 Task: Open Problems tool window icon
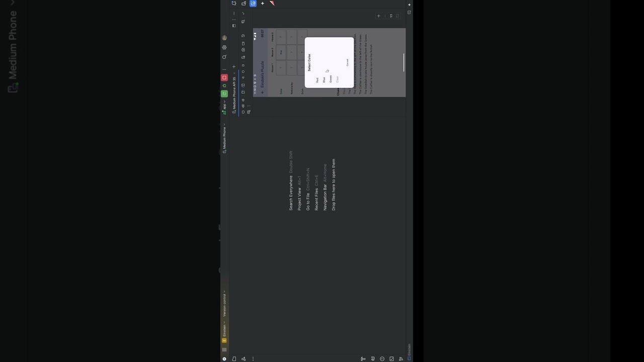click(x=382, y=358)
